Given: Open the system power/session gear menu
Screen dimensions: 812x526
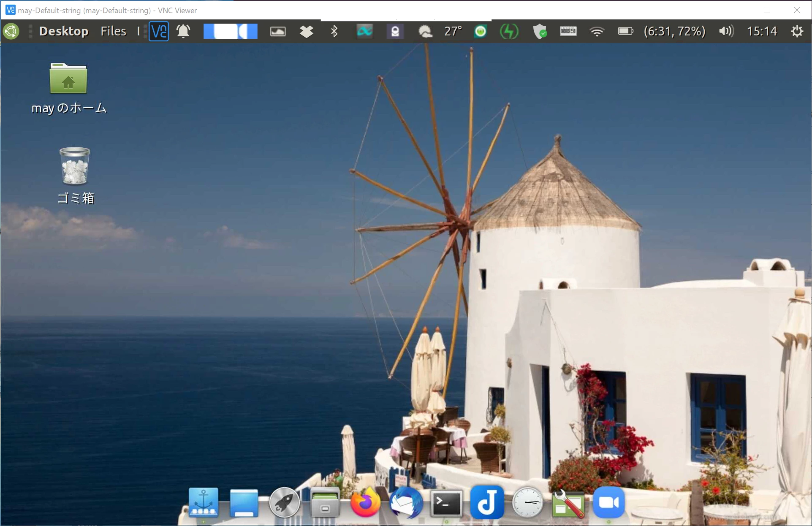Looking at the screenshot, I should pyautogui.click(x=797, y=31).
